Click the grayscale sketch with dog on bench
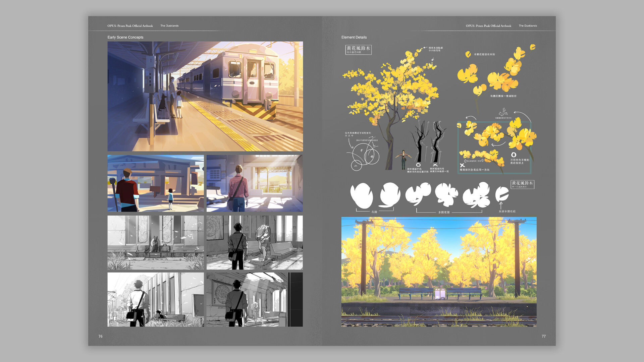644x362 pixels. [x=155, y=242]
